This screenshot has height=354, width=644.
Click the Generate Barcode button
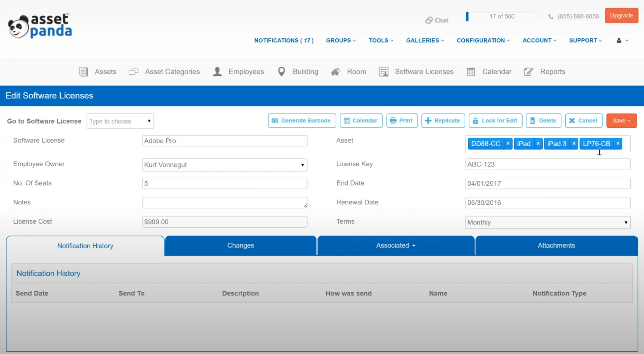click(x=302, y=121)
